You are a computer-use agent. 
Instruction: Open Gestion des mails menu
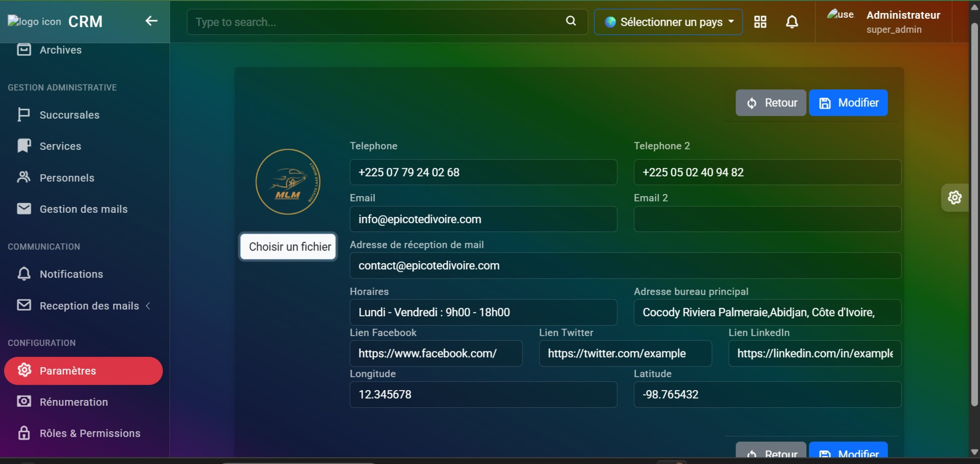point(83,209)
